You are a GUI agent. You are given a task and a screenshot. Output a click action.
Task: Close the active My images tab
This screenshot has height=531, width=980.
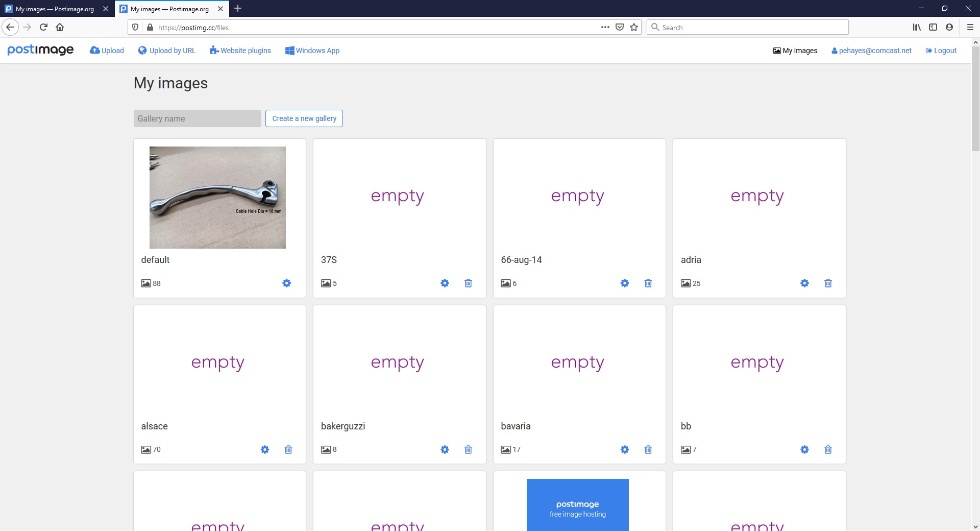pos(220,9)
